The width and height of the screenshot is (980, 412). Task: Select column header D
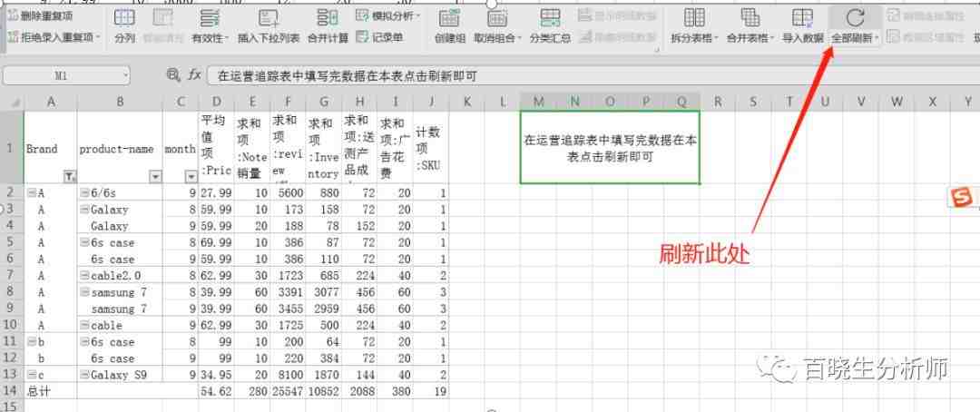pos(216,102)
